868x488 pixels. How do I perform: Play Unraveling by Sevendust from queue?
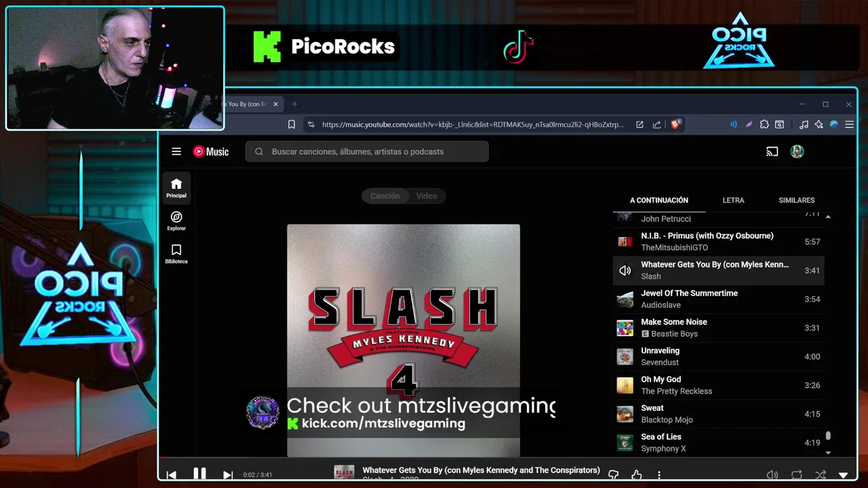(x=718, y=357)
